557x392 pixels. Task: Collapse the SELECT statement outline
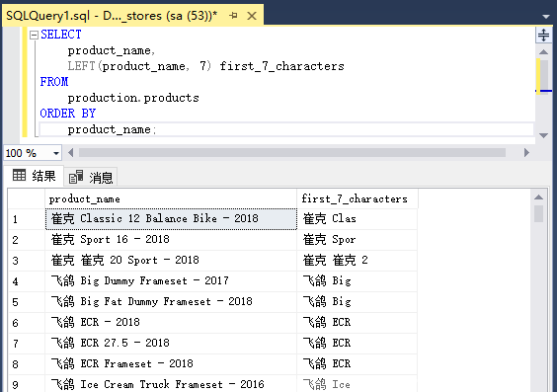coord(34,35)
